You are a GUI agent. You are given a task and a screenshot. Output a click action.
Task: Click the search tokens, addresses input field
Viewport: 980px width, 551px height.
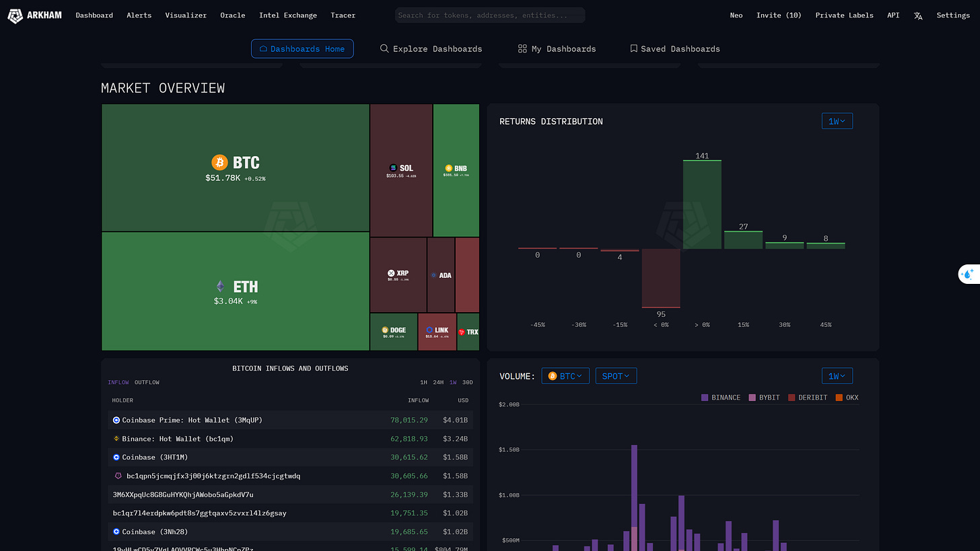tap(490, 15)
